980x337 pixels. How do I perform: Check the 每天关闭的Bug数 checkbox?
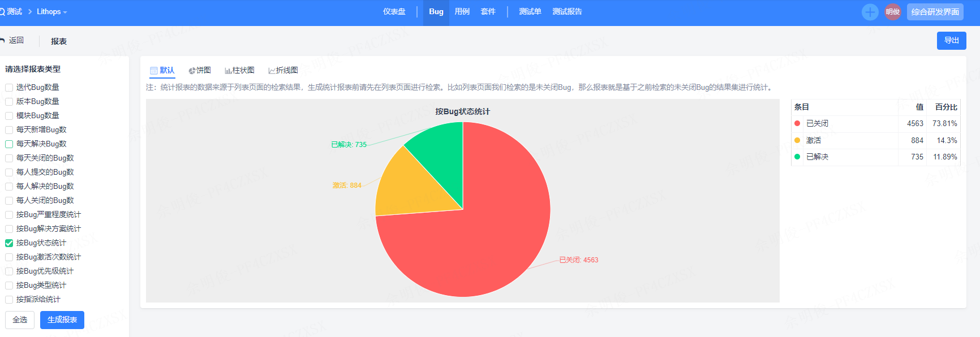(x=9, y=158)
